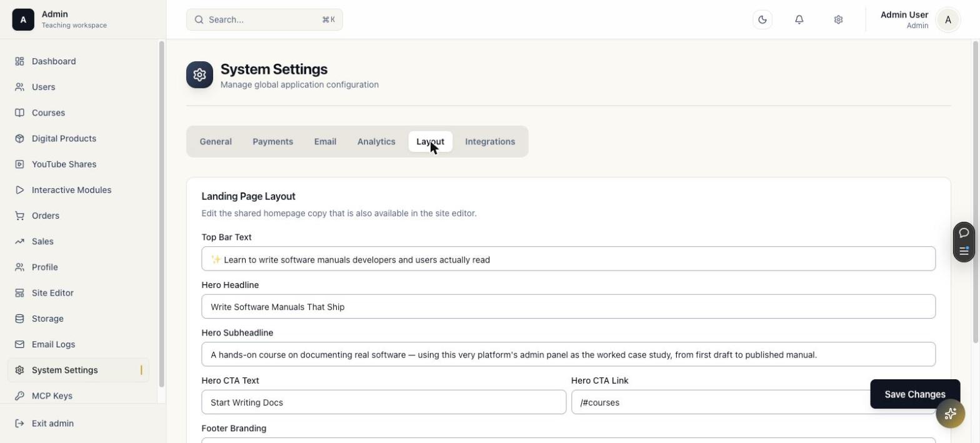Screen dimensions: 980x443
Task: Open Email Logs from sidebar
Action: pyautogui.click(x=78, y=344)
